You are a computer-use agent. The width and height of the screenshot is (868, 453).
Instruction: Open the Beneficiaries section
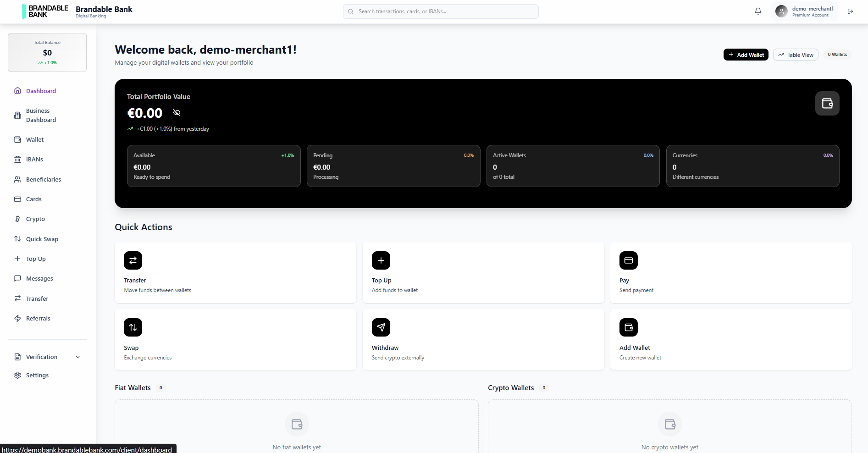click(x=44, y=179)
